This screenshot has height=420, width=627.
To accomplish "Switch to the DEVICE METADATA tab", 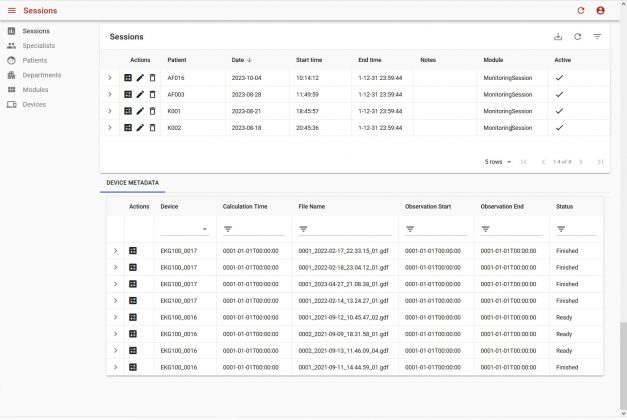I will click(133, 183).
